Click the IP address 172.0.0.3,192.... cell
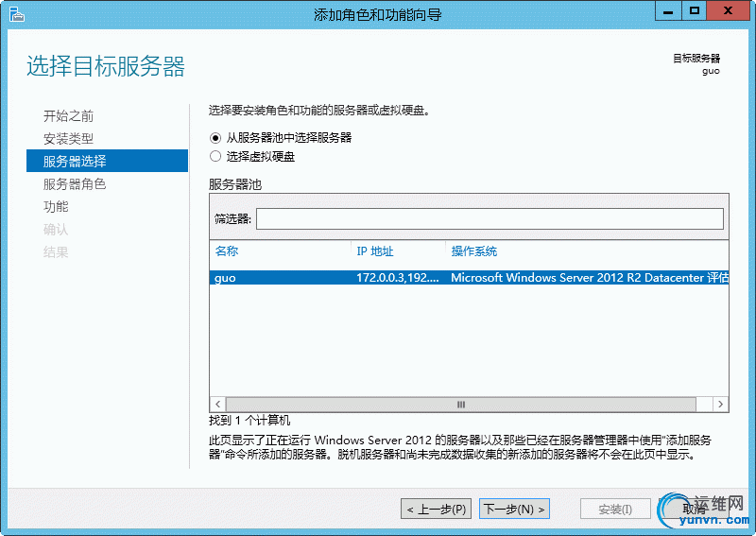This screenshot has height=536, width=756. (398, 277)
